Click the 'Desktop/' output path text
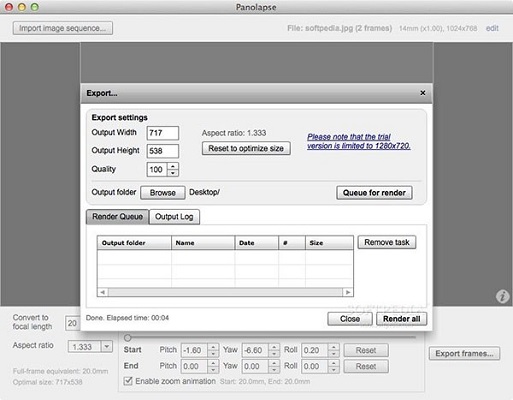Screen dimensions: 513x400 pos(204,192)
